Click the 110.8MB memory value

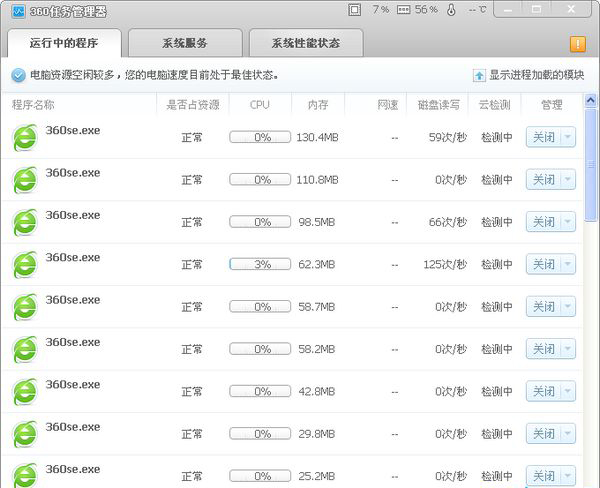tap(317, 180)
